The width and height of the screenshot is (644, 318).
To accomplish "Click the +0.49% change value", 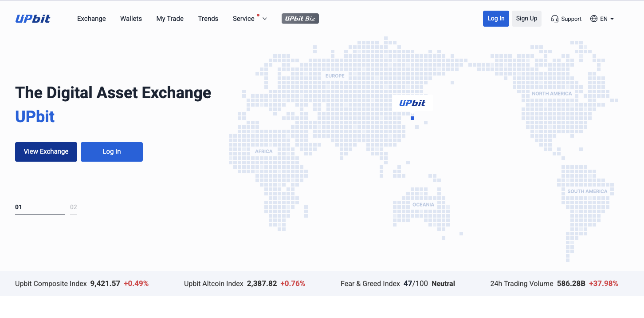I will pyautogui.click(x=136, y=283).
